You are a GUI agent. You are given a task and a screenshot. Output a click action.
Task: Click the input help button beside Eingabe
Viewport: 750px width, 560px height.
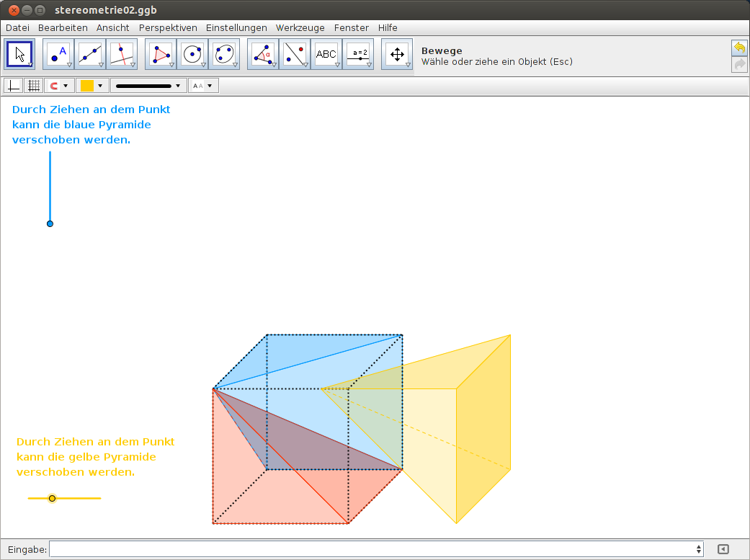point(723,549)
